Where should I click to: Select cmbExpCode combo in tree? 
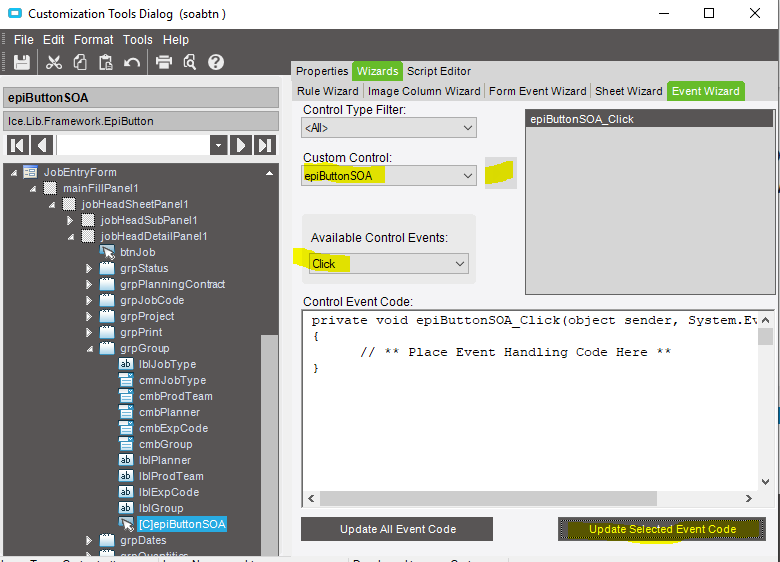[x=173, y=428]
